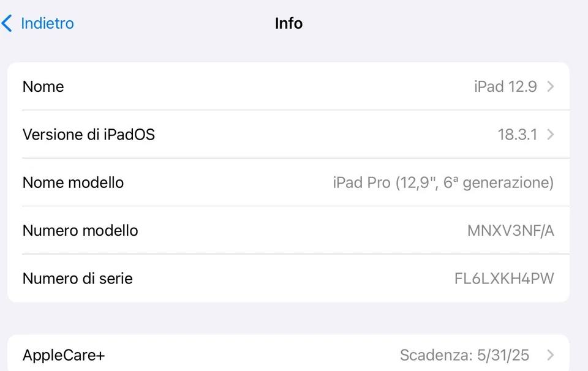Click the chevron beside 18.3.1 version number

[549, 134]
